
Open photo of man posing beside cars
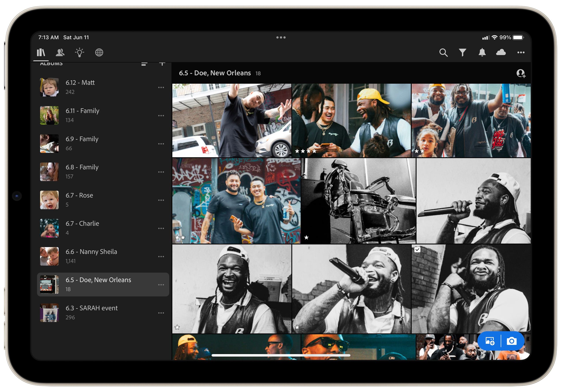(232, 120)
